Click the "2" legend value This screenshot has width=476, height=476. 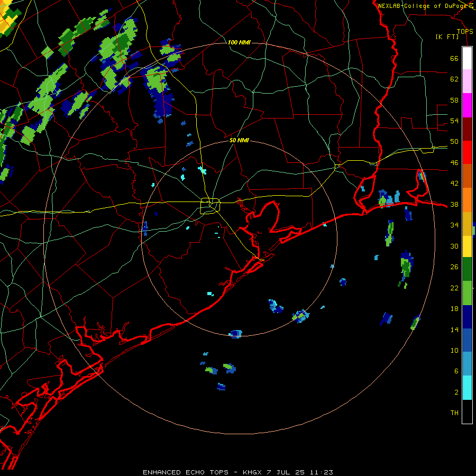click(456, 392)
